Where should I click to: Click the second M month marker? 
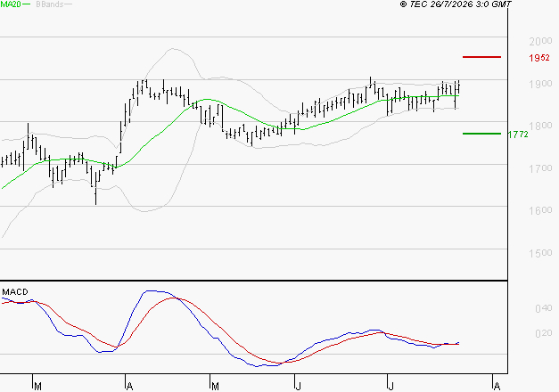click(x=215, y=387)
